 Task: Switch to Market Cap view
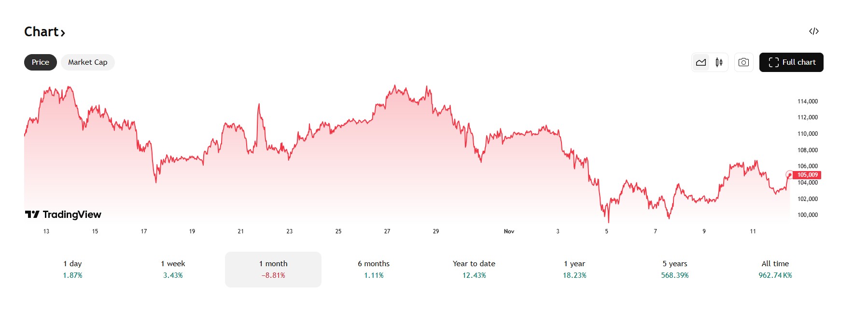[87, 62]
